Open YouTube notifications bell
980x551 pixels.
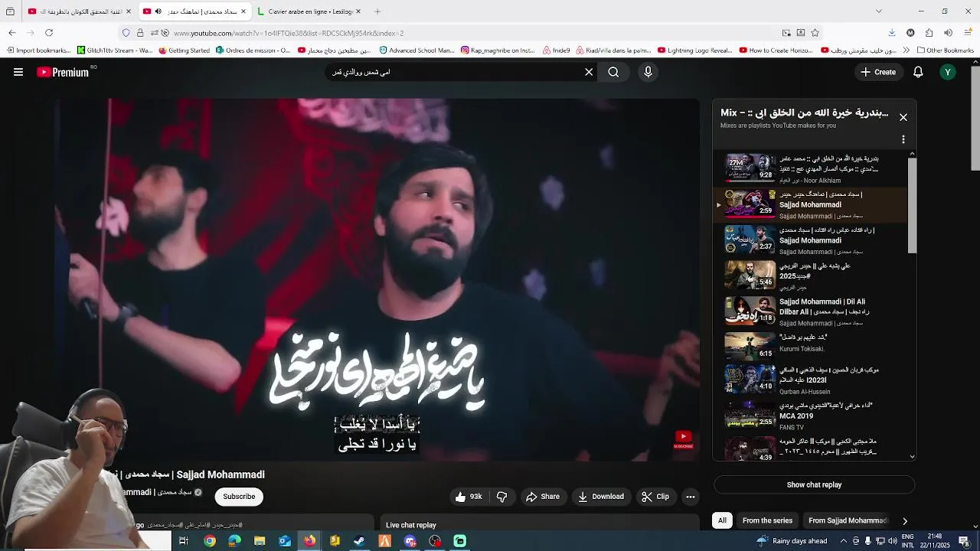tap(918, 72)
